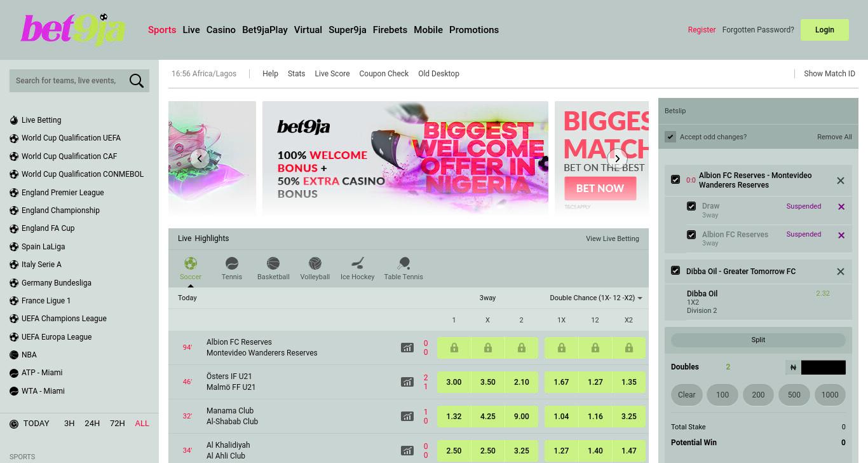Image resolution: width=868 pixels, height=463 pixels.
Task: Select the Tennis sport icon
Action: pyautogui.click(x=232, y=263)
